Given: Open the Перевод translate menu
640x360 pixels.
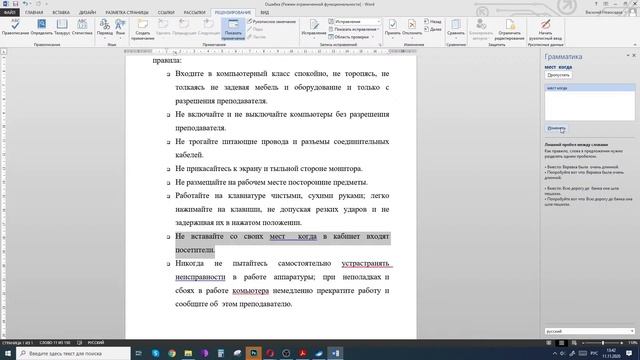Looking at the screenshot, I should point(104,28).
